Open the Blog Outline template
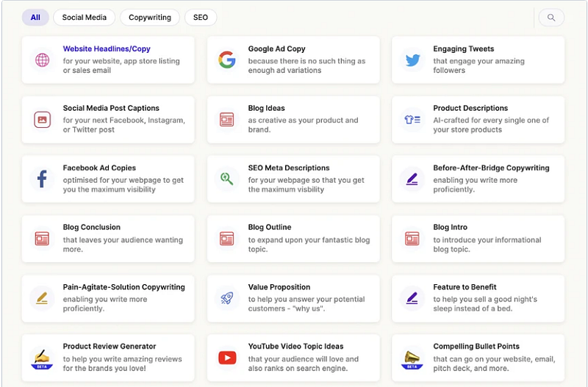 coord(293,239)
